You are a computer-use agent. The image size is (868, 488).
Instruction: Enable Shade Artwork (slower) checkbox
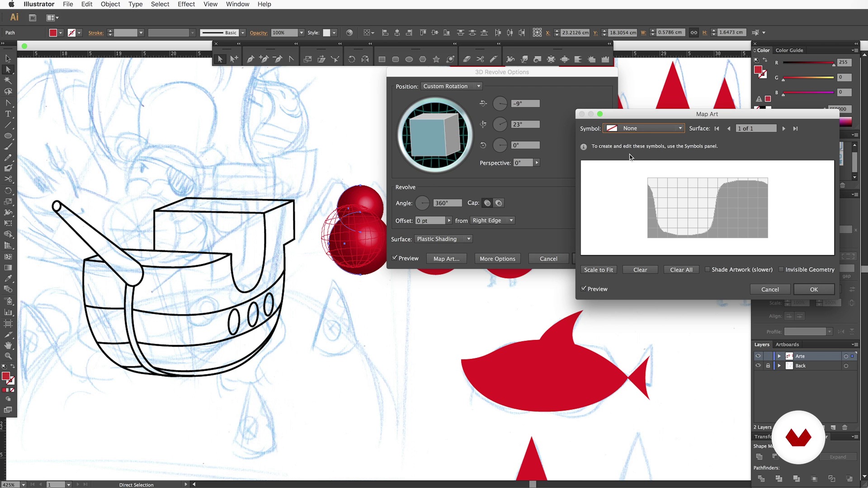(708, 270)
